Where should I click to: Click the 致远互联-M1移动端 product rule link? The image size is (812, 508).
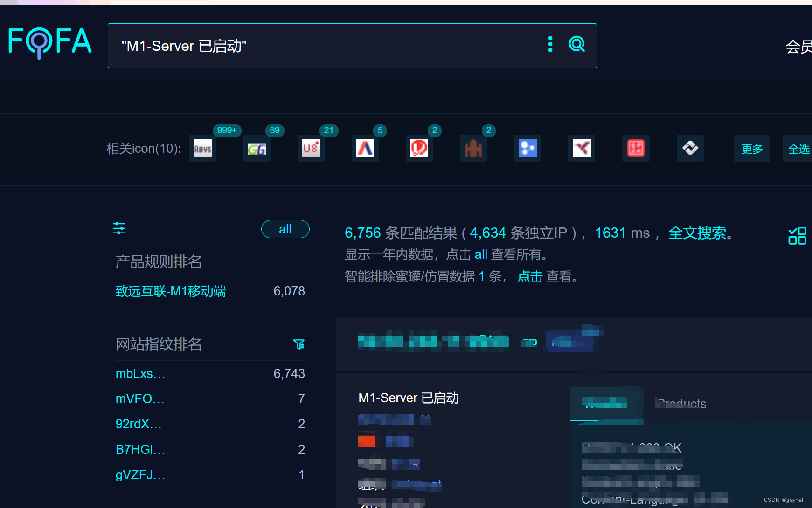171,291
